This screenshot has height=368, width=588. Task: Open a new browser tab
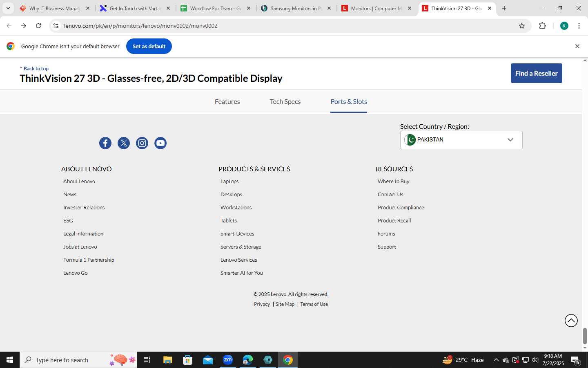click(504, 8)
